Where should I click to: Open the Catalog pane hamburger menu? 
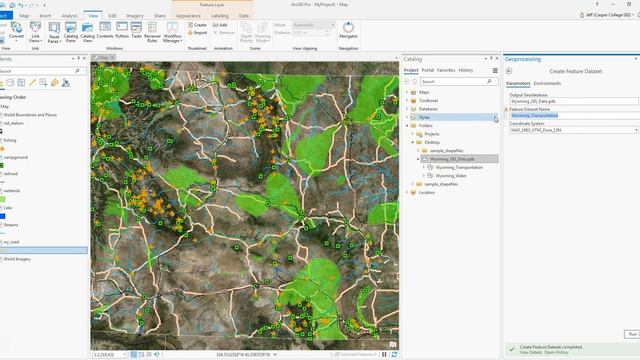495,71
